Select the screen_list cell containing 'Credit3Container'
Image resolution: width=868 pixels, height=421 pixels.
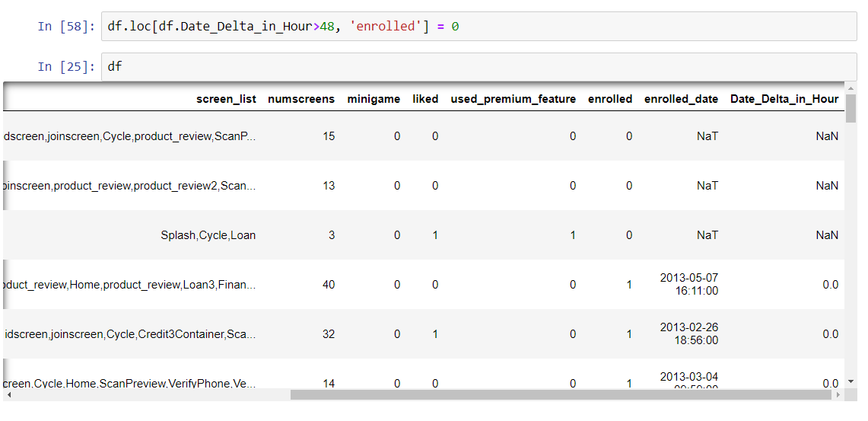[129, 334]
